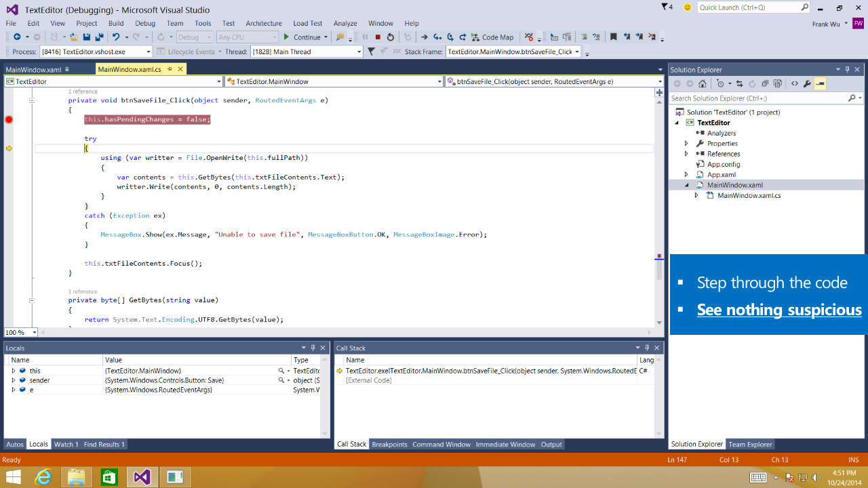Click the next bookmark icon
This screenshot has width=868, height=488.
coord(639,37)
